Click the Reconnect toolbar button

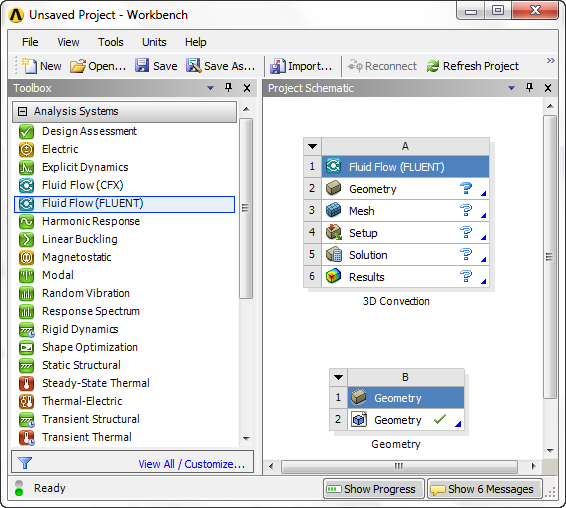[x=382, y=66]
